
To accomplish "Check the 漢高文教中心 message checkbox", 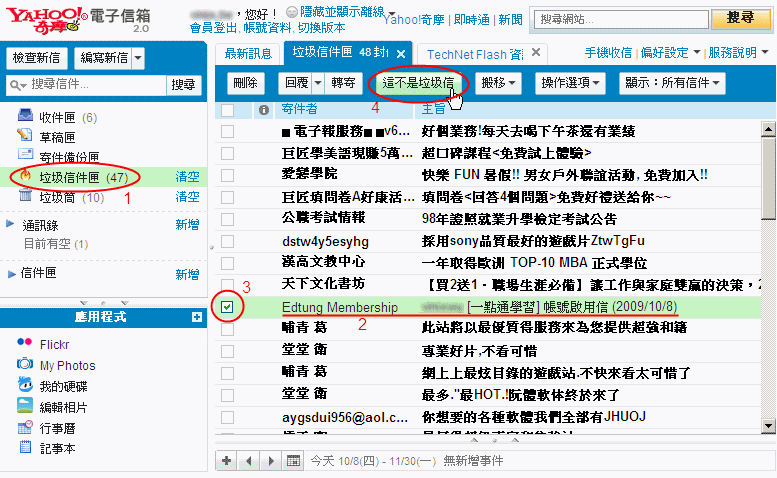I will 227,263.
